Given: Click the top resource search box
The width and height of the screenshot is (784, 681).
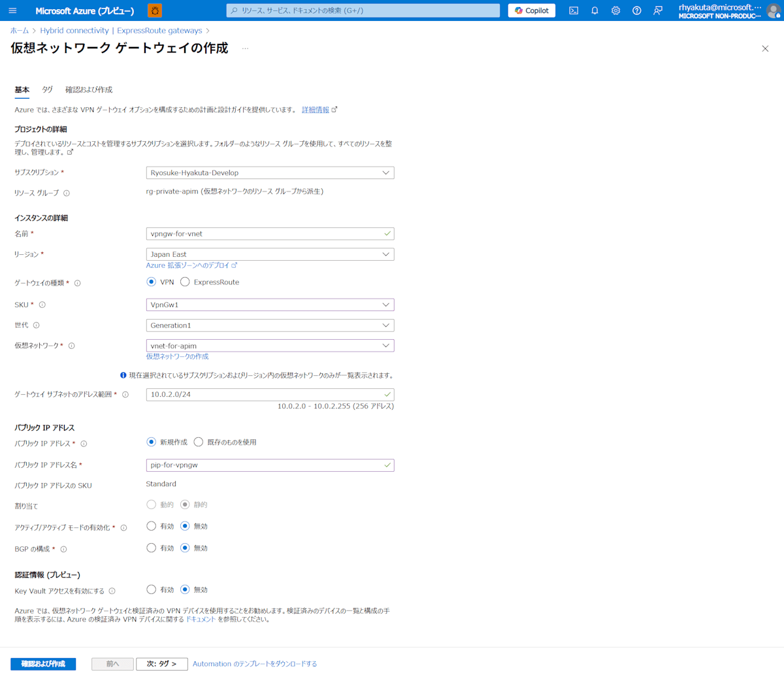Looking at the screenshot, I should (363, 10).
